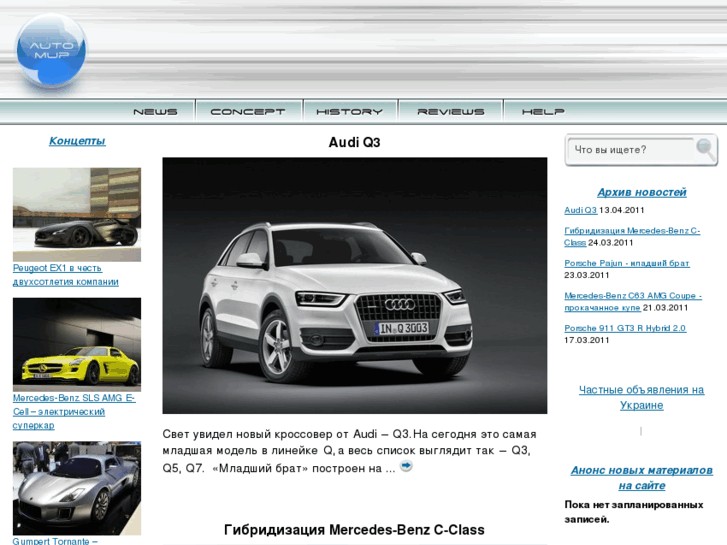The width and height of the screenshot is (727, 545).
Task: Open archive link 'Mercedes-Benz C63 AMG Coupe'
Action: click(633, 301)
